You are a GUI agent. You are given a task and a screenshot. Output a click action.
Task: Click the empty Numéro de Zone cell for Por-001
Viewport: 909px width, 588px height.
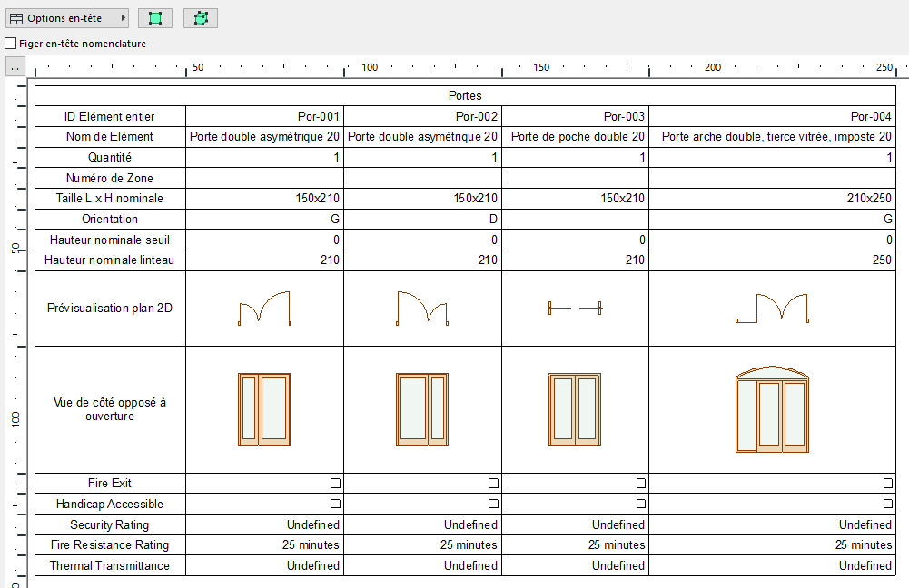pyautogui.click(x=264, y=179)
